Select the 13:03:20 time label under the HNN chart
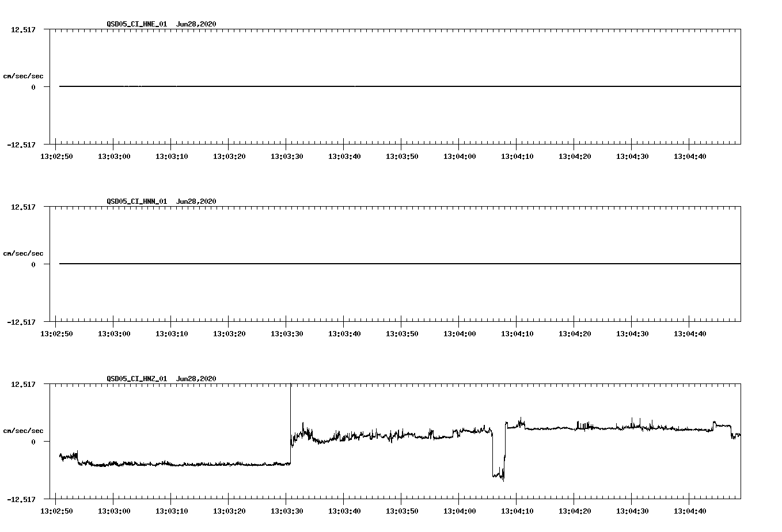Image resolution: width=782 pixels, height=532 pixels. coord(229,334)
